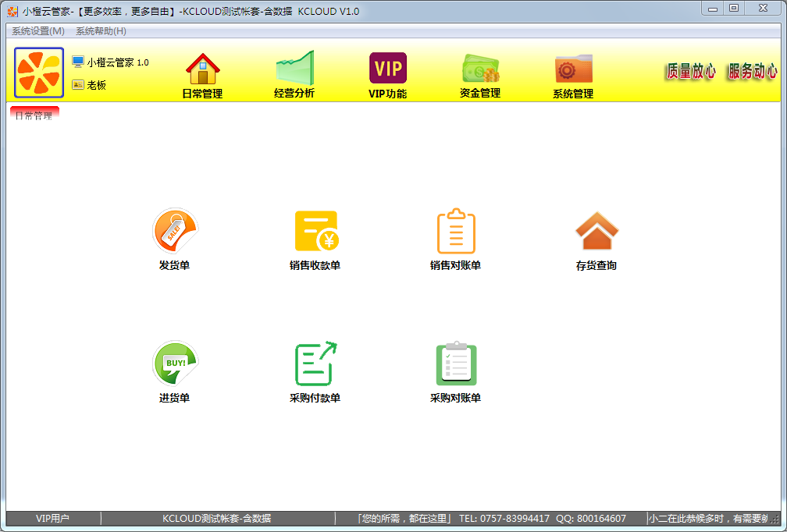Minimize the 小橙云管家 window
This screenshot has width=787, height=532.
(x=713, y=9)
